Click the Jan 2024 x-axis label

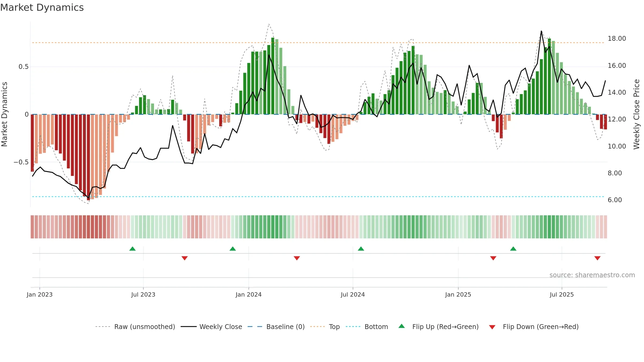point(249,294)
